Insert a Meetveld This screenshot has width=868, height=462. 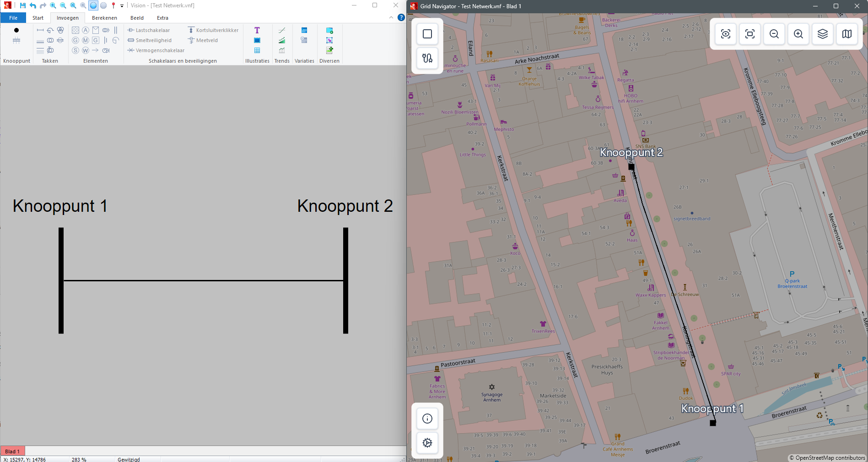point(203,40)
